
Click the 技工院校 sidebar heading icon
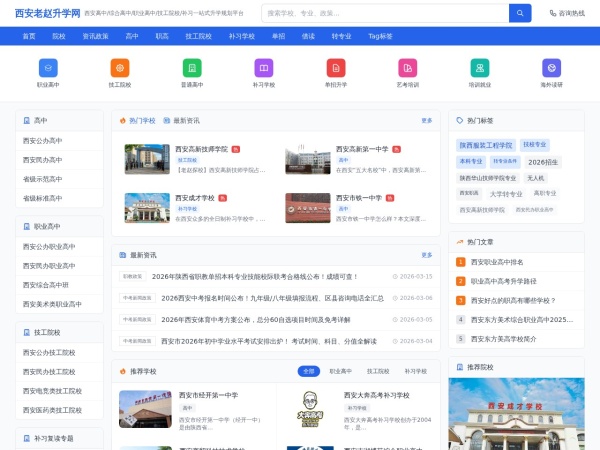pyautogui.click(x=26, y=333)
